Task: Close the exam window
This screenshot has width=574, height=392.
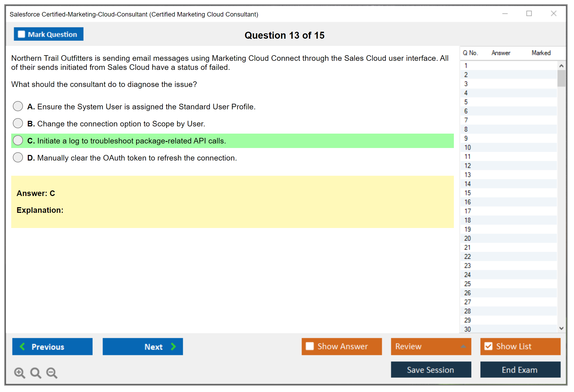Action: (553, 14)
